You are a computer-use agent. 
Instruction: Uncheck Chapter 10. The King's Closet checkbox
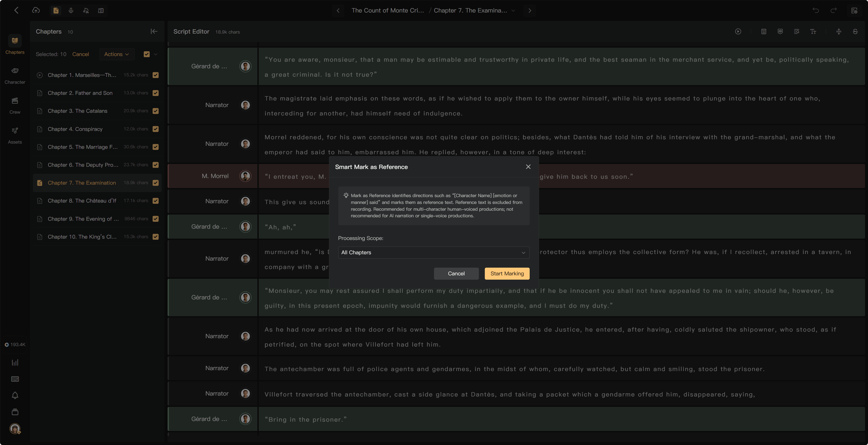point(156,237)
